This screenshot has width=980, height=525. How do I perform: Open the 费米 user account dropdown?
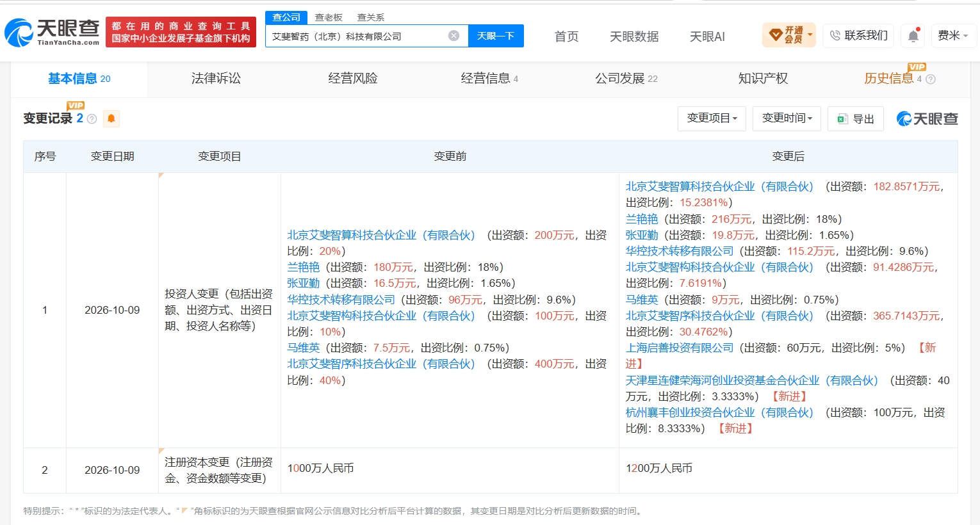[x=952, y=35]
